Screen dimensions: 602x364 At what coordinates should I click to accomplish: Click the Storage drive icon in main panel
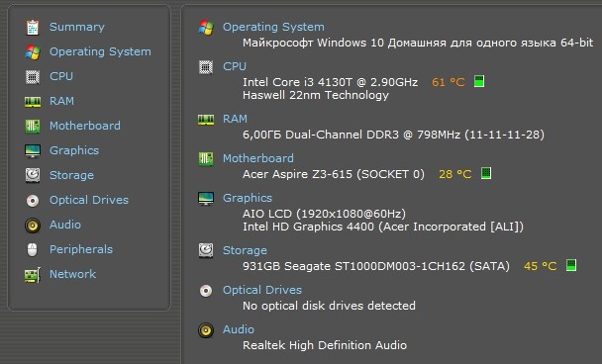click(x=206, y=250)
